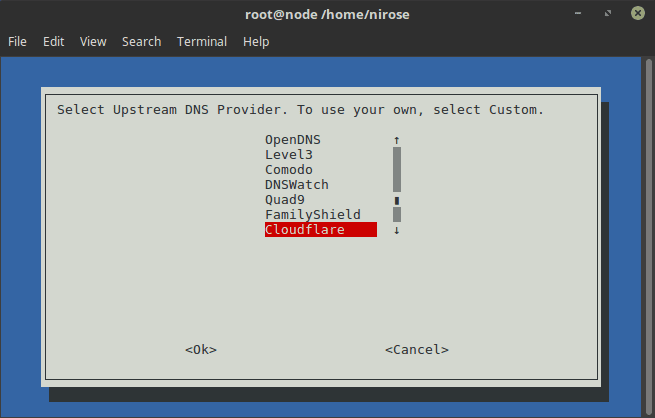The image size is (655, 418).
Task: Open the Terminal menu
Action: click(202, 42)
